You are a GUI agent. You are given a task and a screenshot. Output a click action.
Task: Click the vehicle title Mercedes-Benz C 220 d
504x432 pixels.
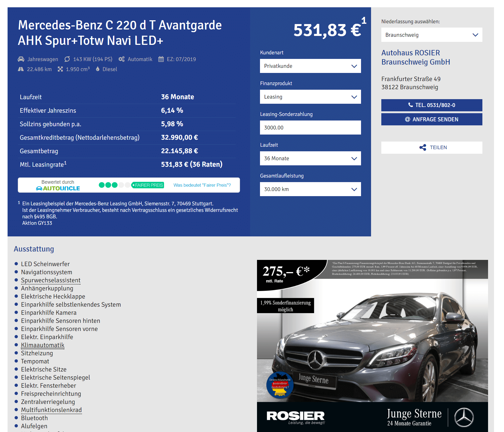[120, 33]
